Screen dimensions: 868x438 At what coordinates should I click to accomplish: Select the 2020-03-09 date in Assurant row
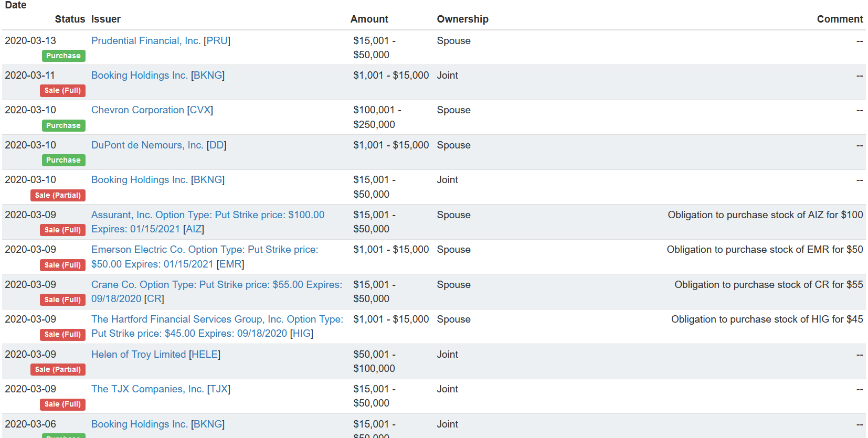click(30, 215)
